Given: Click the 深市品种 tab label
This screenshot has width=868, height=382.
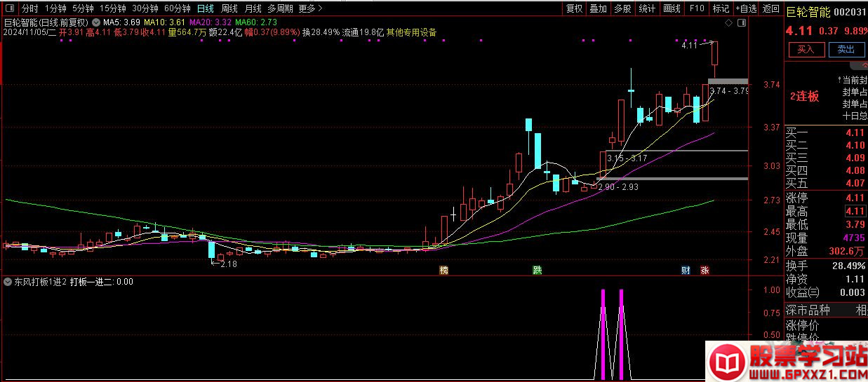Looking at the screenshot, I should tap(808, 311).
